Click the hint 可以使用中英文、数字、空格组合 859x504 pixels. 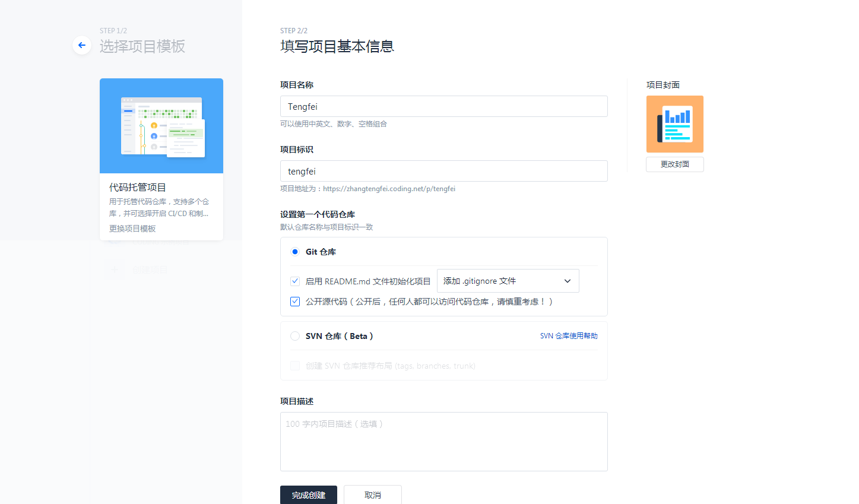pyautogui.click(x=334, y=124)
